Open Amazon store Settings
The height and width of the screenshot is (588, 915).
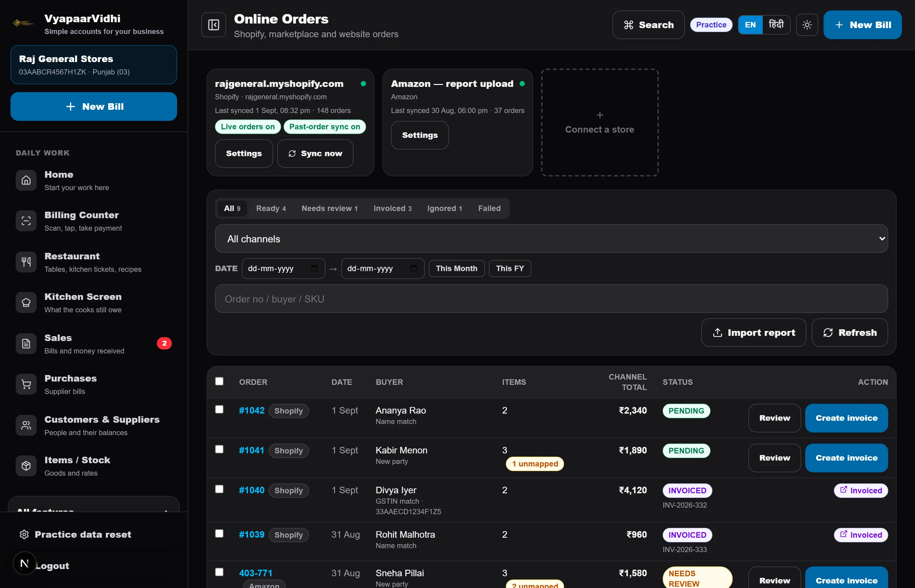pyautogui.click(x=420, y=135)
